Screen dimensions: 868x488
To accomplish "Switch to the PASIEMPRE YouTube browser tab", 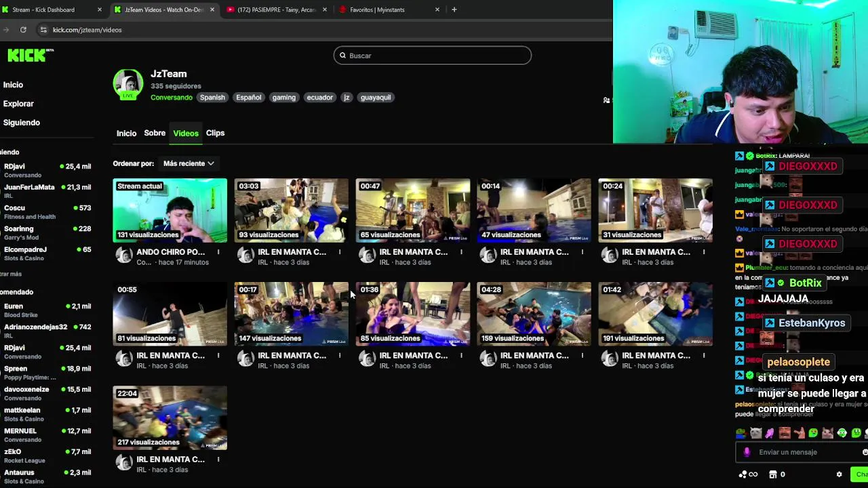I will click(277, 9).
